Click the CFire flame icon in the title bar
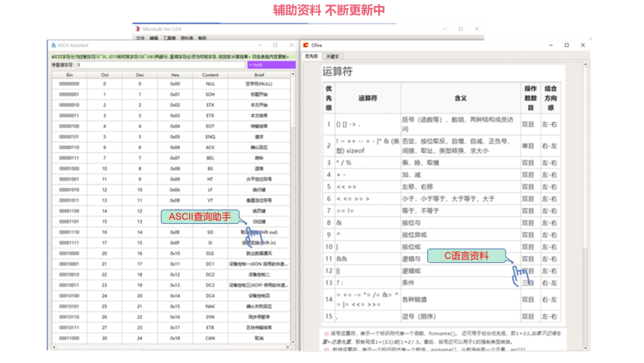This screenshot has width=644, height=363. point(306,45)
